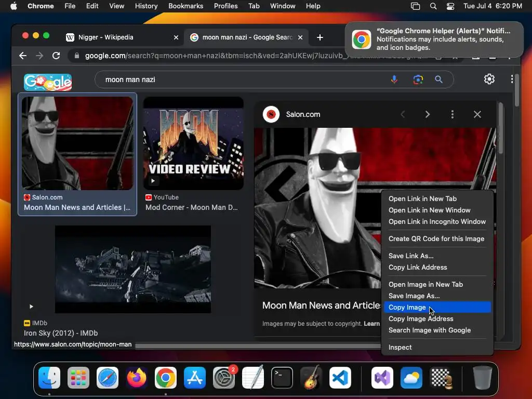Viewport: 532px width, 399px height.
Task: Click the Salon.com result thumbnail
Action: tap(77, 143)
